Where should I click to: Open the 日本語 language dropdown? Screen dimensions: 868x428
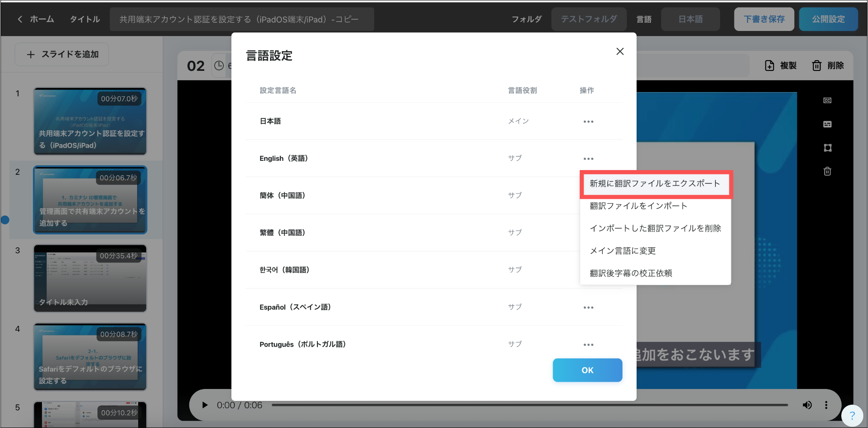(690, 19)
